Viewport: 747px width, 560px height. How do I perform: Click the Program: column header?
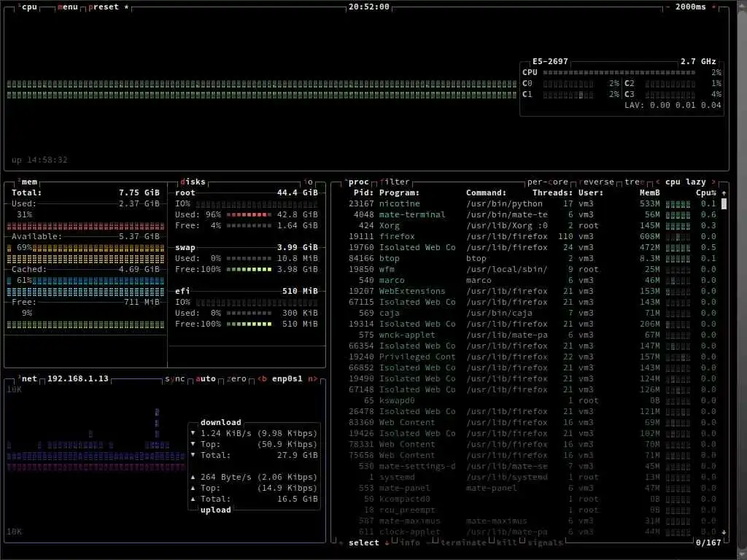[399, 192]
